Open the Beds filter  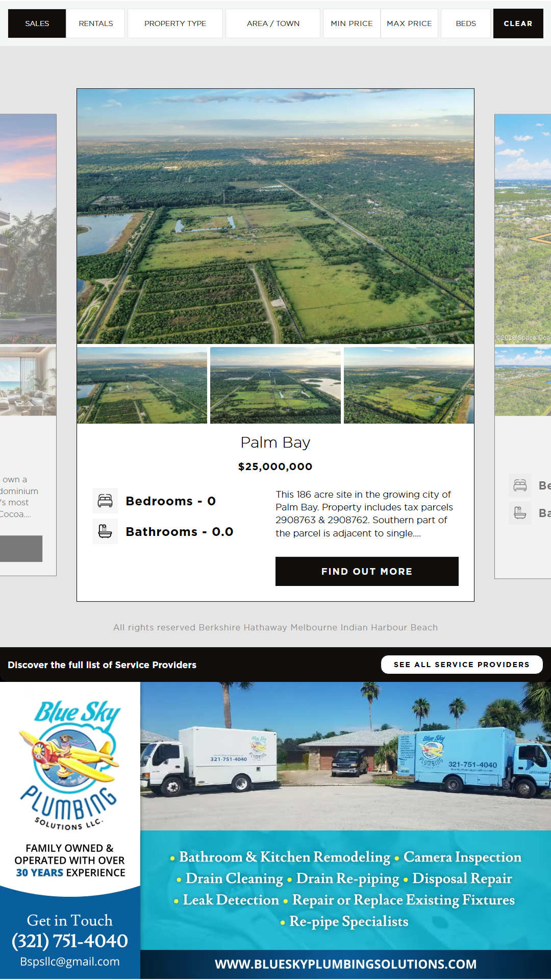(466, 23)
